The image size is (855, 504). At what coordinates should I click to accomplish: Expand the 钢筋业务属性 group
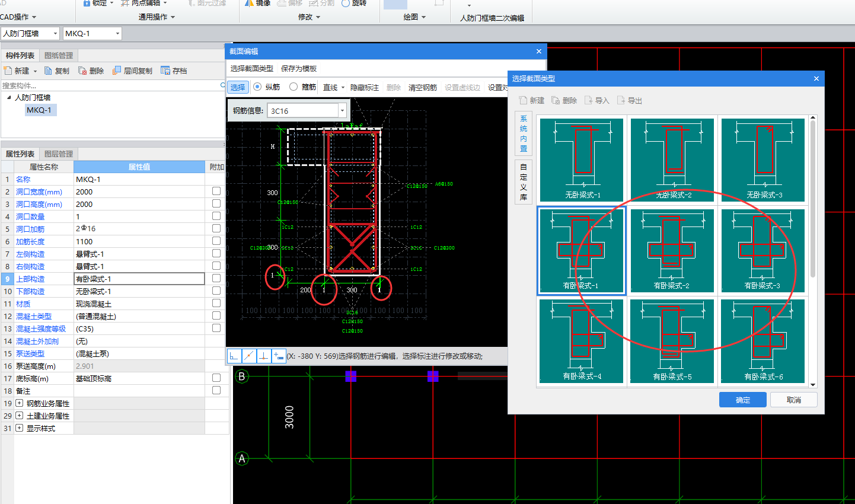(x=19, y=403)
